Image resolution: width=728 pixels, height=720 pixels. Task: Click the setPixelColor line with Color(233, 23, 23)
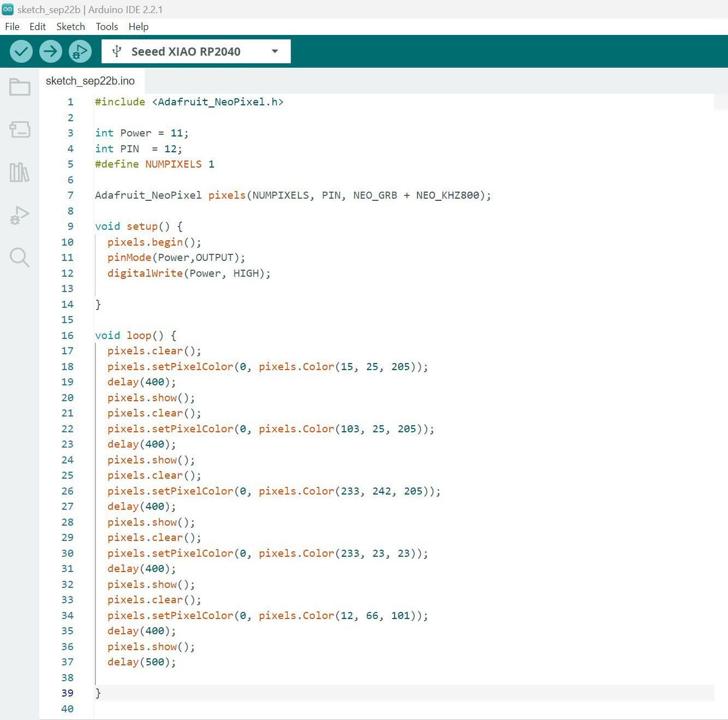(x=268, y=554)
